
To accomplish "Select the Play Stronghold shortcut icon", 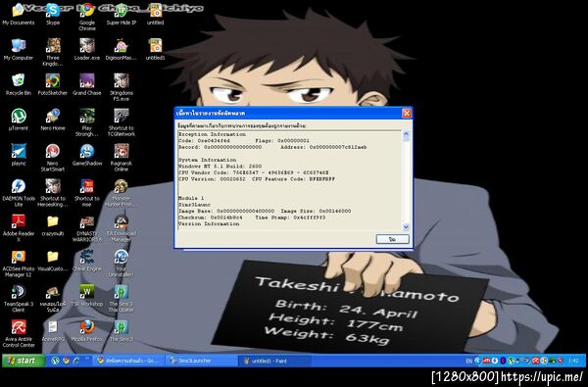I will coord(87,123).
